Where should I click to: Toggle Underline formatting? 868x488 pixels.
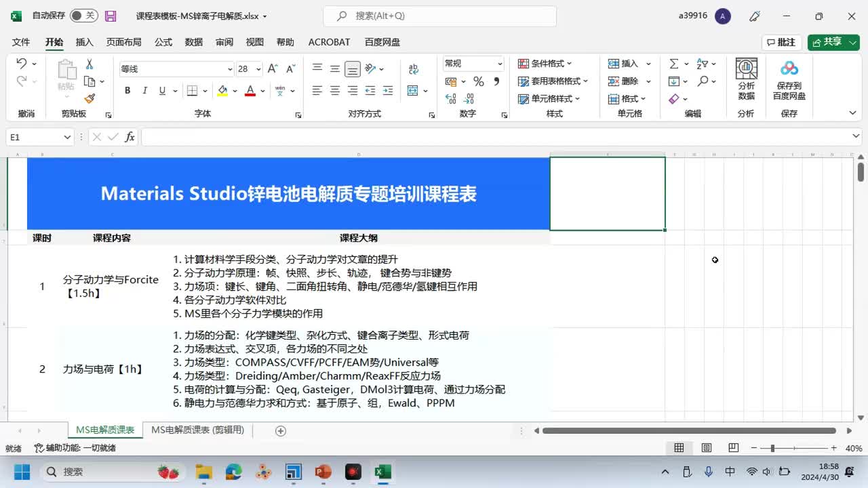(x=162, y=91)
